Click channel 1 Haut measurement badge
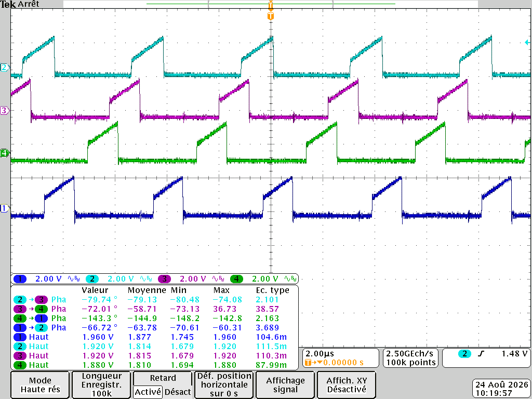 click(x=20, y=337)
